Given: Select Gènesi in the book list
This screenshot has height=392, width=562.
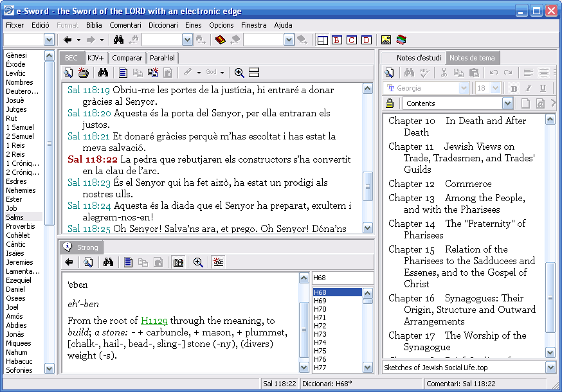Looking at the screenshot, I should (x=17, y=55).
